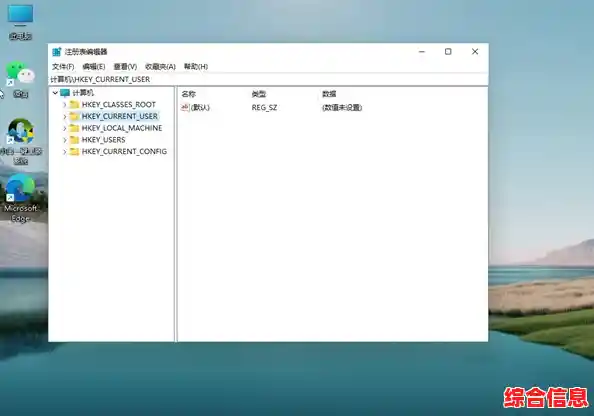This screenshot has width=594, height=416.
Task: Open the 编辑(E) menu
Action: (94, 67)
